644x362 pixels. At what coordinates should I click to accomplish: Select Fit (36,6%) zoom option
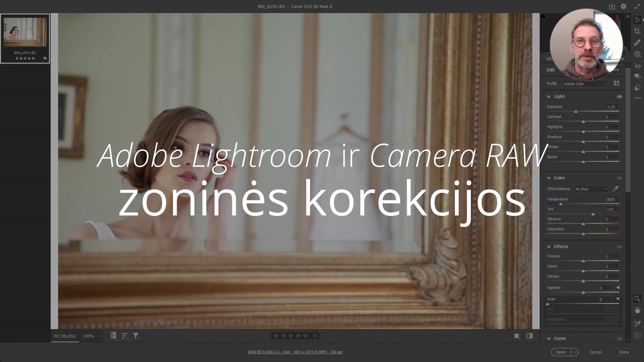click(65, 336)
